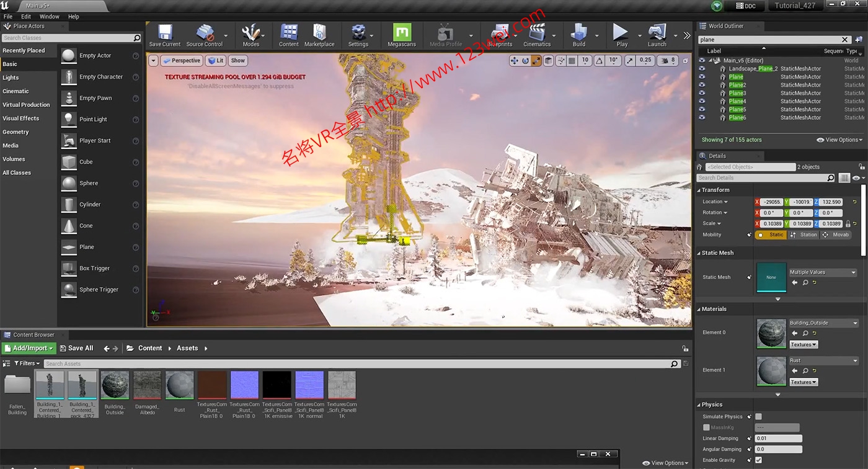868x469 pixels.
Task: Open the Window menu
Action: click(50, 17)
